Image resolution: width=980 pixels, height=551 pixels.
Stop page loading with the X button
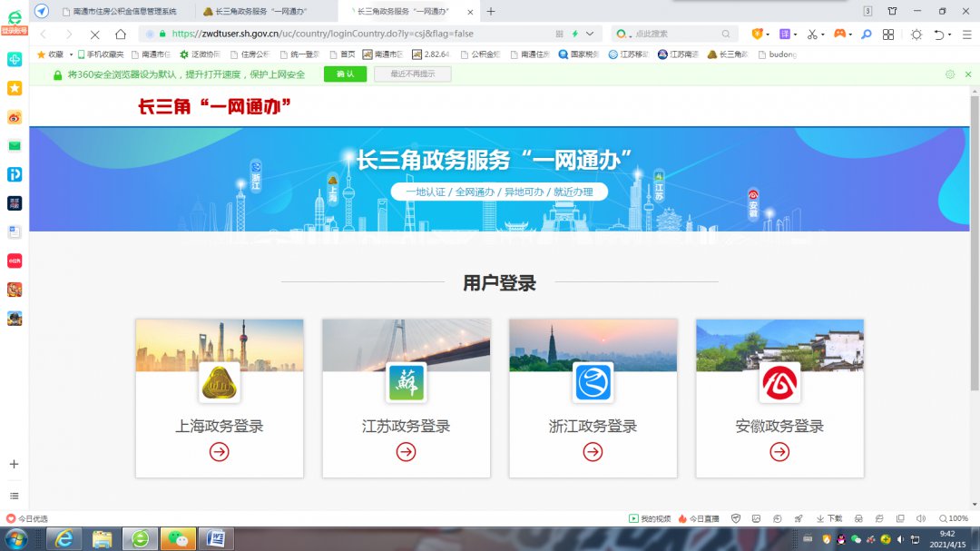click(x=94, y=34)
